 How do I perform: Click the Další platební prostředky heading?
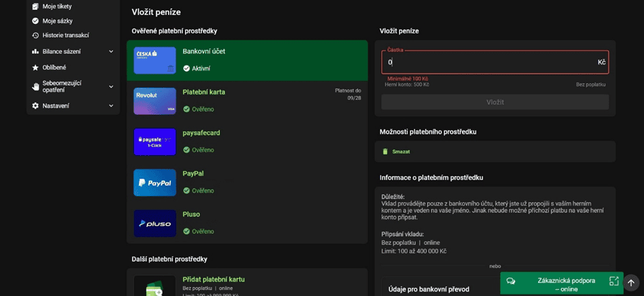170,259
